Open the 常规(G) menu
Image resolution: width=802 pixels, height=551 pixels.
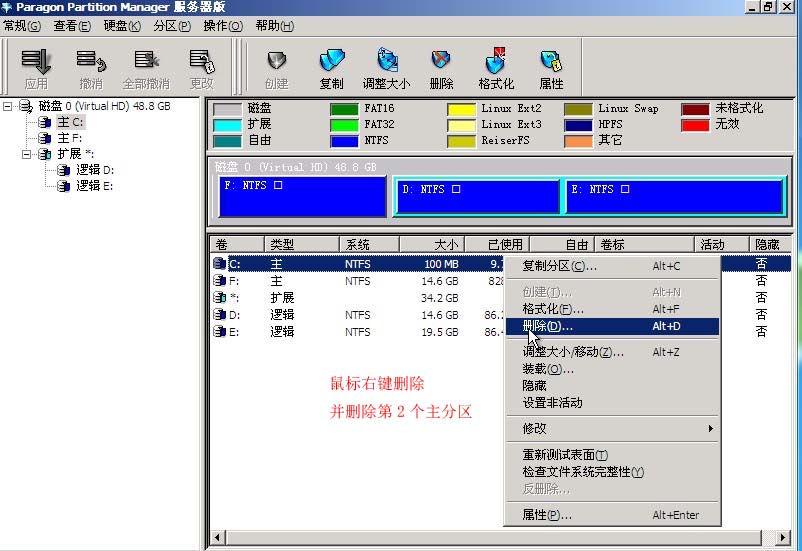pos(22,26)
